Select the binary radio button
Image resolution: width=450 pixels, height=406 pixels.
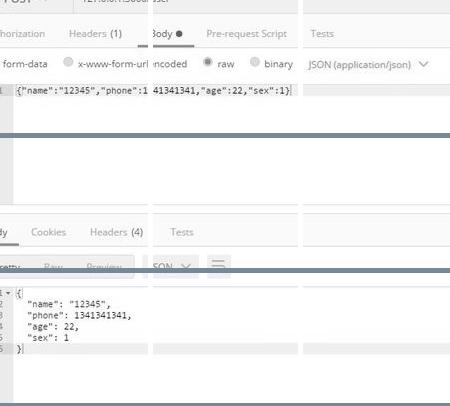255,62
